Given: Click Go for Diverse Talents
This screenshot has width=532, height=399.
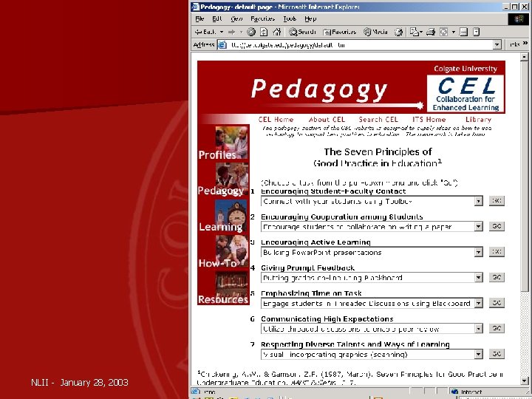Looking at the screenshot, I should click(497, 354).
